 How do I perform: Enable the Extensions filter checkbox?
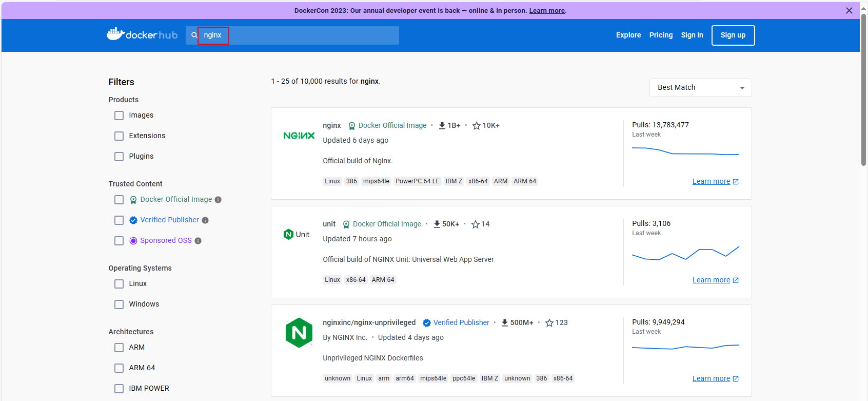click(119, 136)
